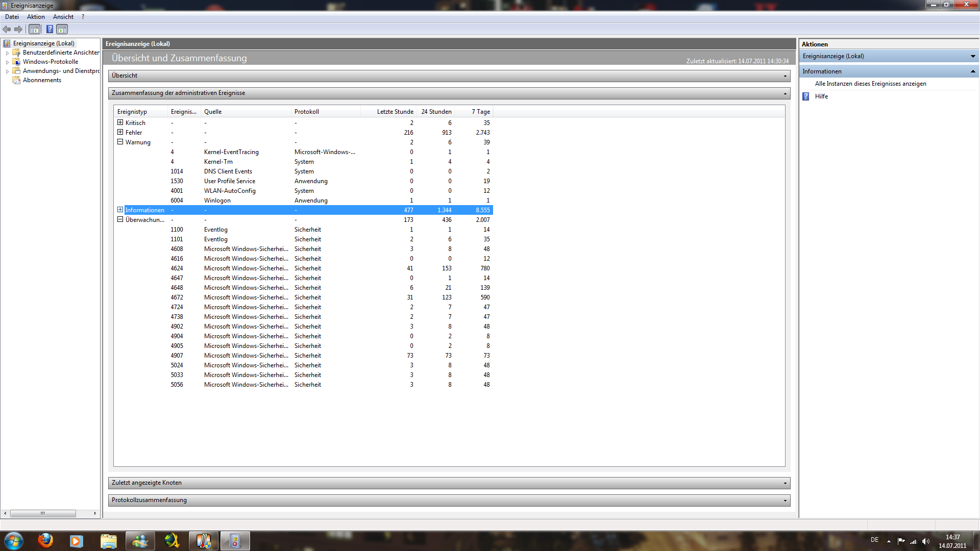Open Firefox from the taskbar
Screen dimensions: 980x551
(45, 540)
